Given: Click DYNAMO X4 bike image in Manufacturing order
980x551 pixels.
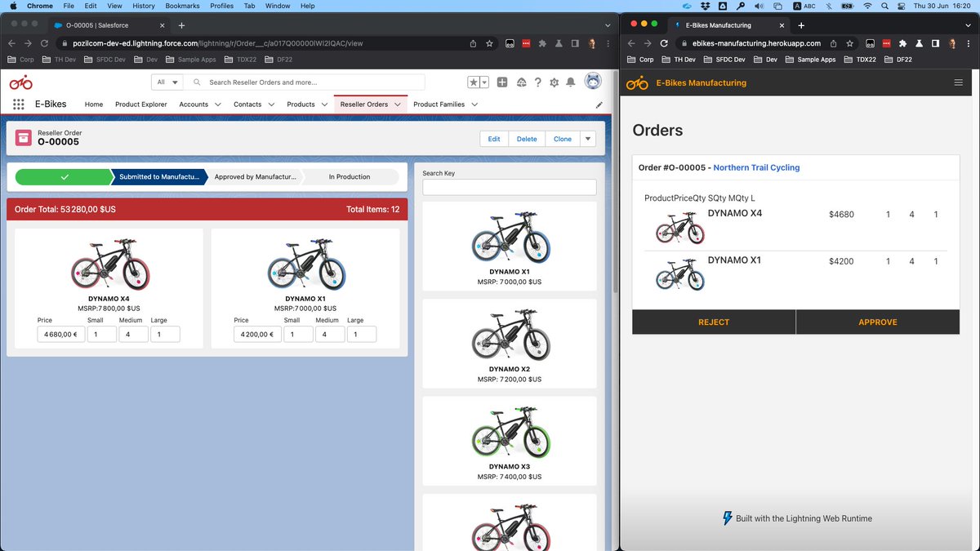Looking at the screenshot, I should click(x=679, y=228).
